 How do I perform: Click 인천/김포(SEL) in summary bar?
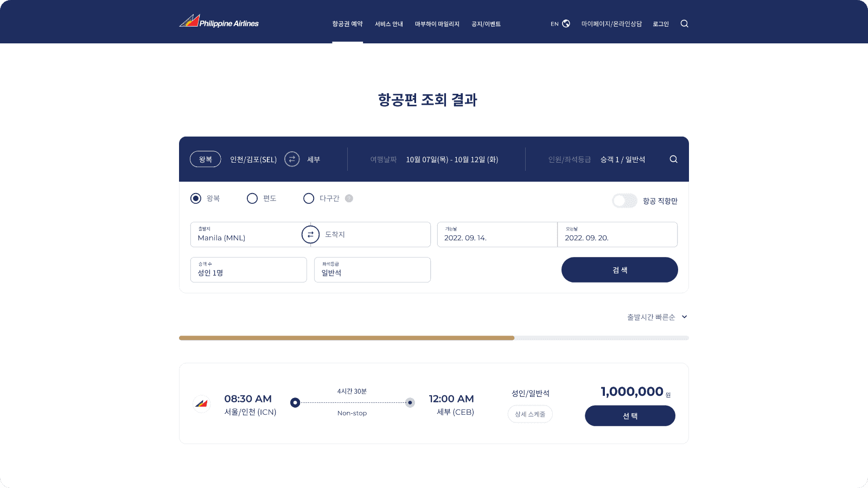[x=253, y=159]
